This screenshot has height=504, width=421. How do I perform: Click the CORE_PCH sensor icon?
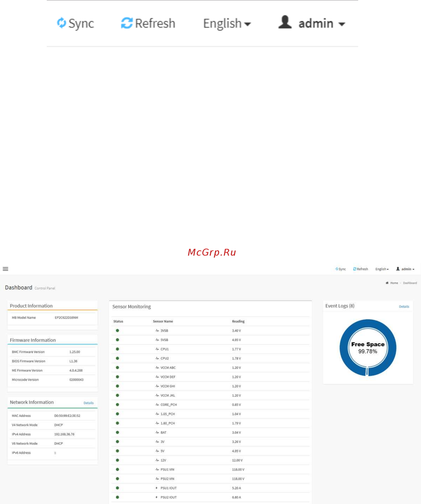click(157, 405)
